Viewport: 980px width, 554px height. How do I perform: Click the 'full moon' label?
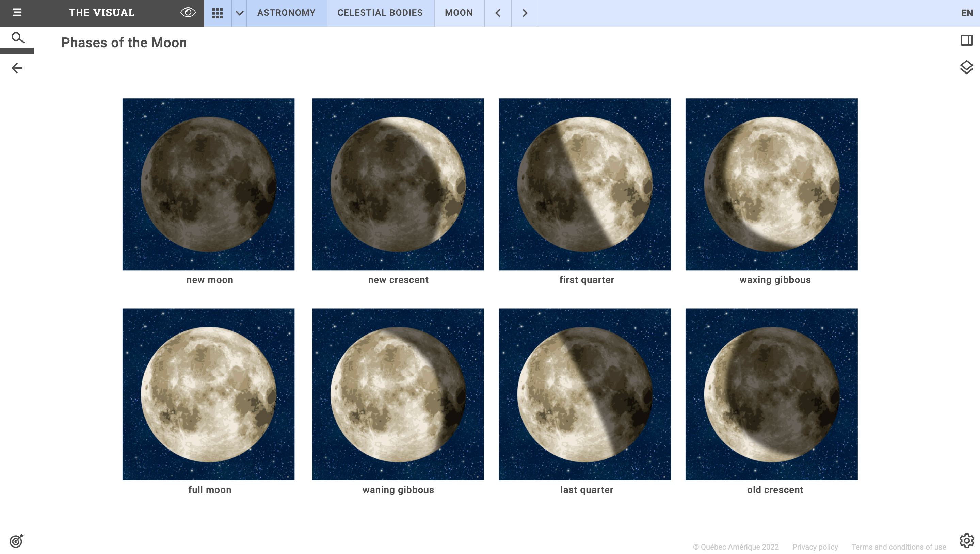[x=210, y=490]
